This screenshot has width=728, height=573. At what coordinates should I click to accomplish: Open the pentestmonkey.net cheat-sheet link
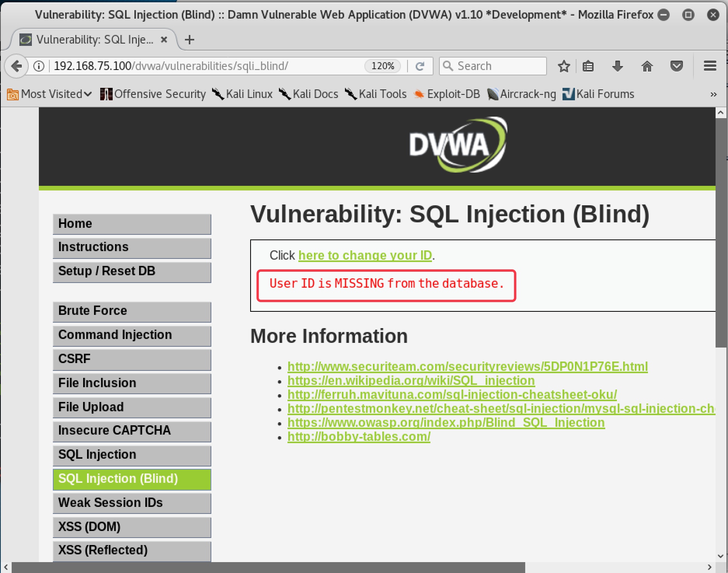click(x=501, y=409)
